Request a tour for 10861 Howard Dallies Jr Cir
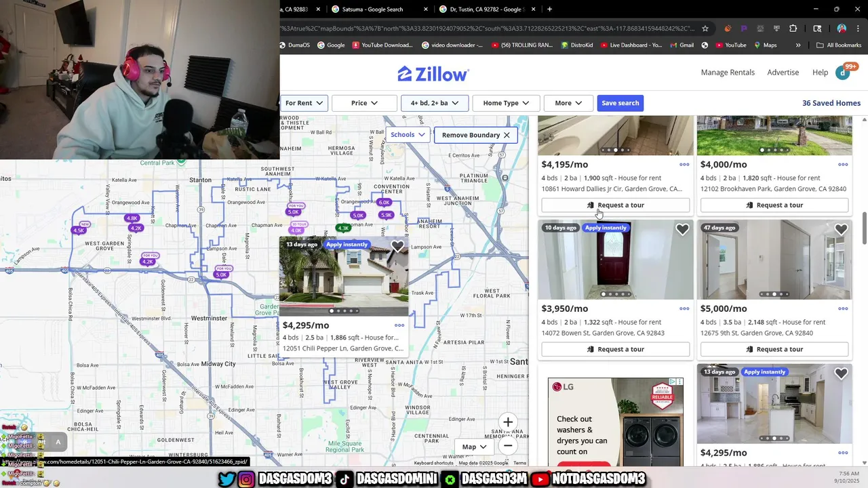 (616, 205)
